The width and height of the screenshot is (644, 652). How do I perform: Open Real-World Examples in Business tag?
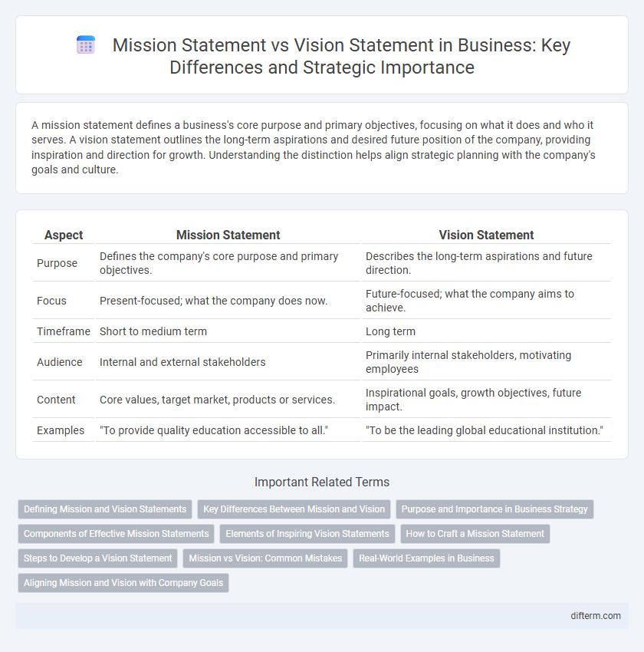coord(426,558)
